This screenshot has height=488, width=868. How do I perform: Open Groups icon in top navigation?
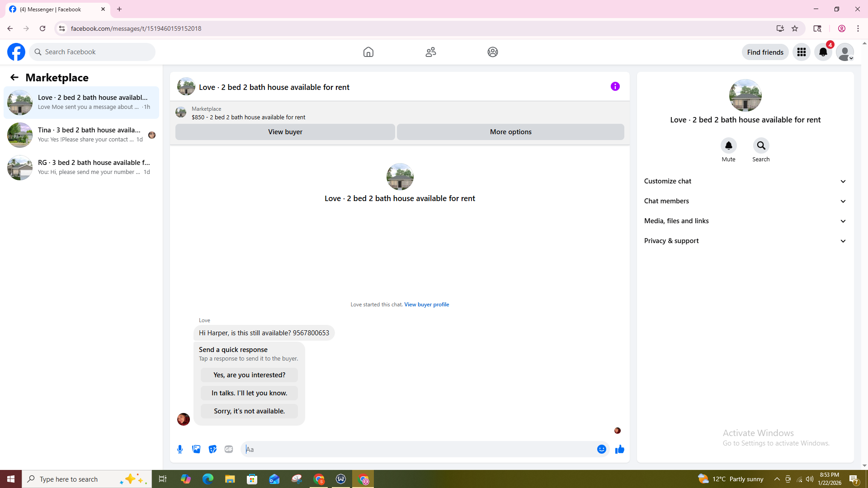[x=493, y=52]
